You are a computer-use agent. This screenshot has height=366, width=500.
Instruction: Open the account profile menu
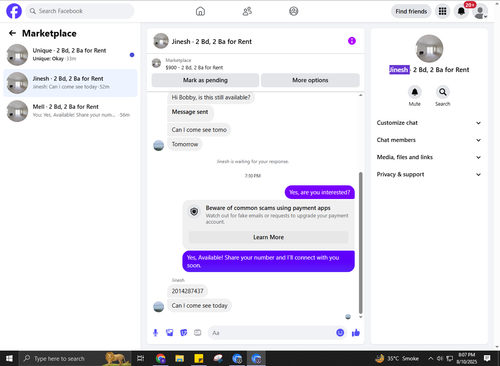pyautogui.click(x=480, y=12)
